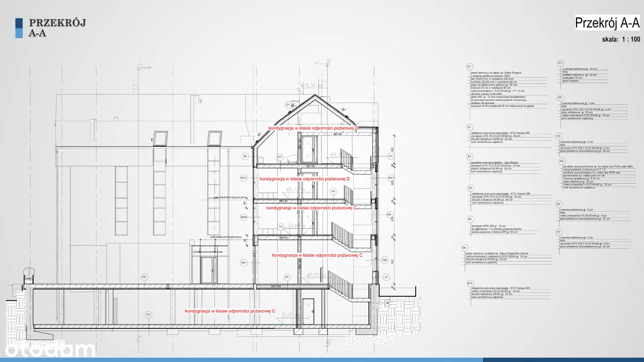
Task: Click the dark blue square beside the title
Action: point(19,23)
